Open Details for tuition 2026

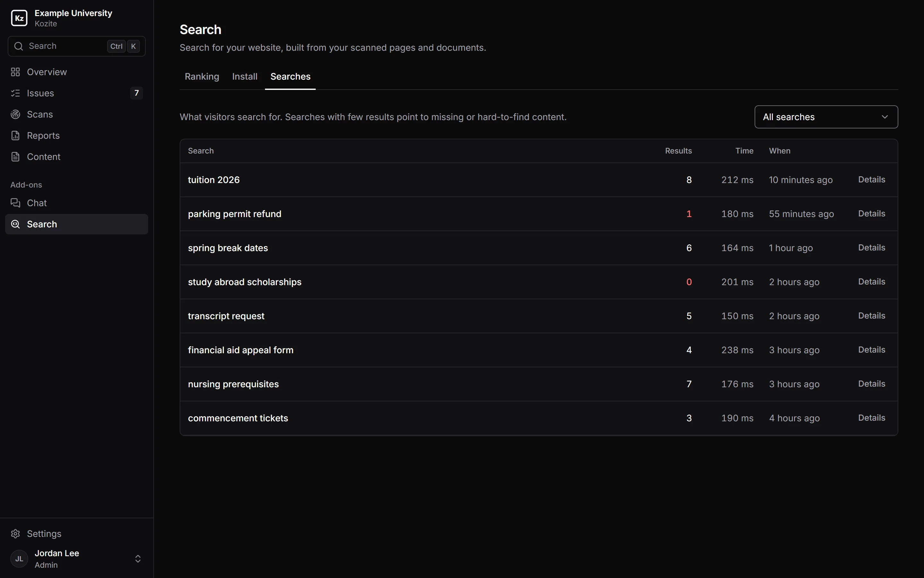871,180
